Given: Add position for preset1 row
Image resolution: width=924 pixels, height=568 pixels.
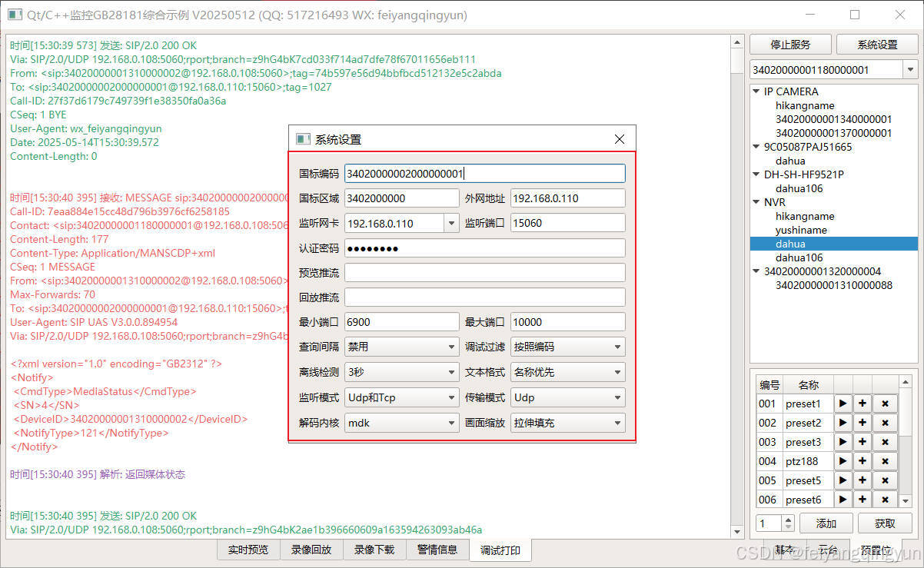Looking at the screenshot, I should click(863, 404).
